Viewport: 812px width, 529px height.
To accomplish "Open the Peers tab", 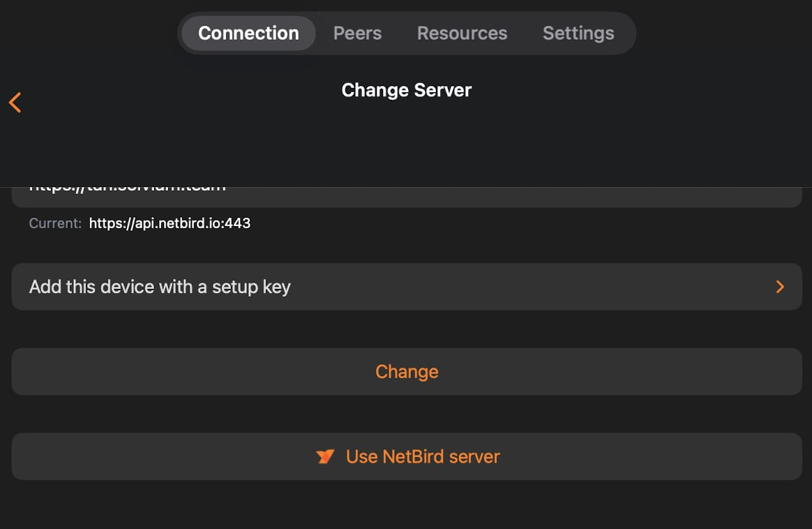I will (x=357, y=33).
